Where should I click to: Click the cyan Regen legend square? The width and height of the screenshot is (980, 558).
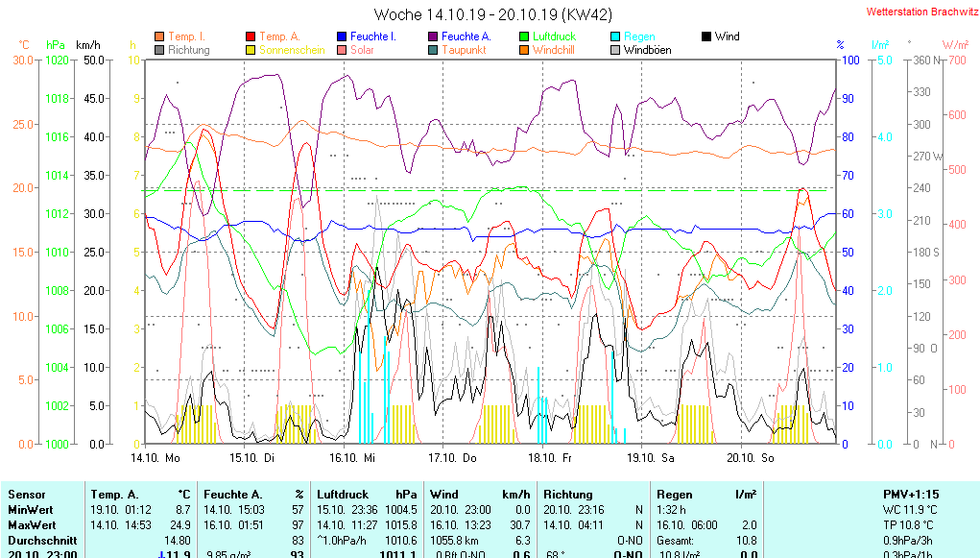coord(615,36)
